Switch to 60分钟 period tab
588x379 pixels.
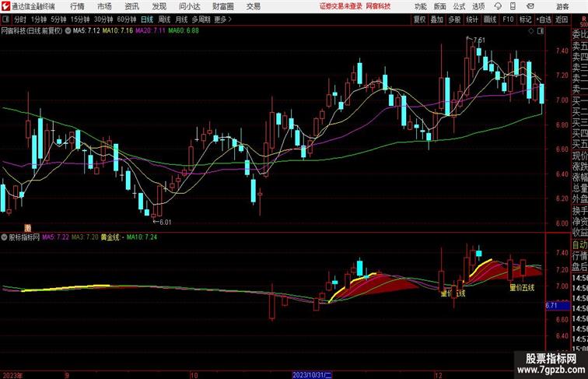[127, 19]
